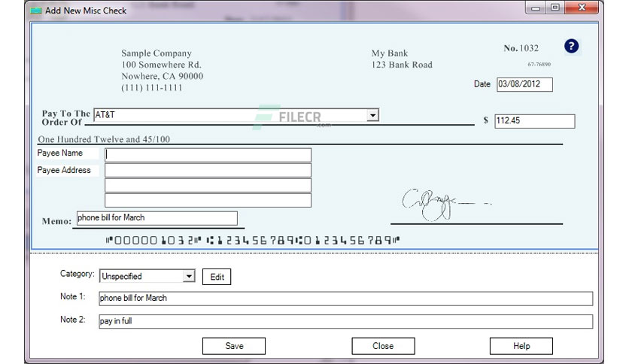629x364 pixels.
Task: Click the Add New Misc Check window icon
Action: click(36, 11)
